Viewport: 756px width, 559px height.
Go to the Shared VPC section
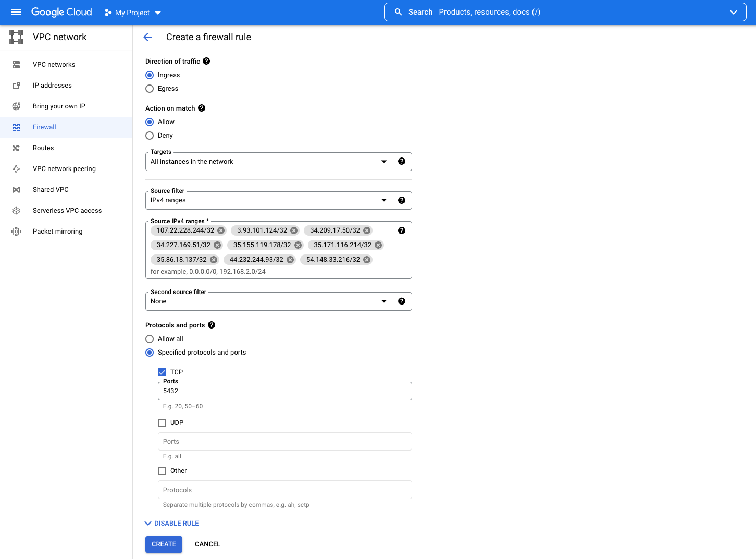click(x=50, y=189)
